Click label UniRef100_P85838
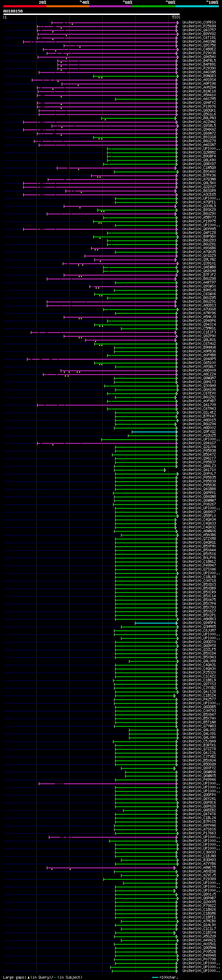Viewport: 222px width, 980px height. pos(199,451)
